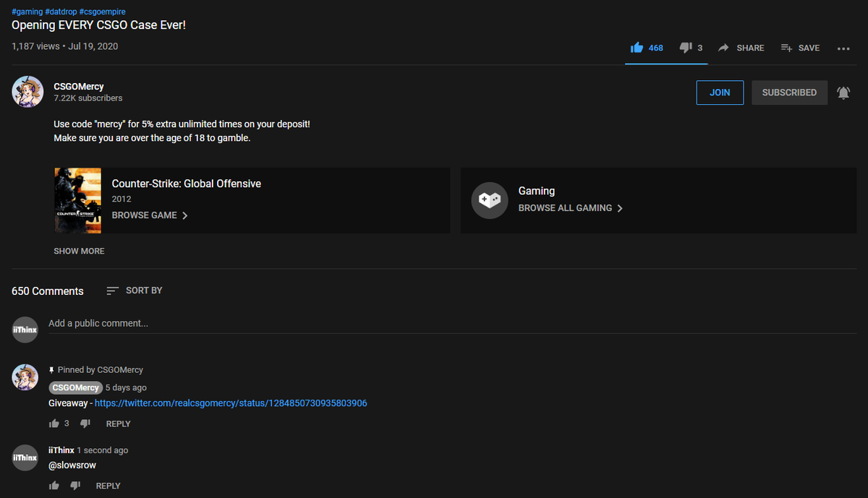The height and width of the screenshot is (498, 868).
Task: Dislike the @slowsrow comment
Action: coord(75,486)
